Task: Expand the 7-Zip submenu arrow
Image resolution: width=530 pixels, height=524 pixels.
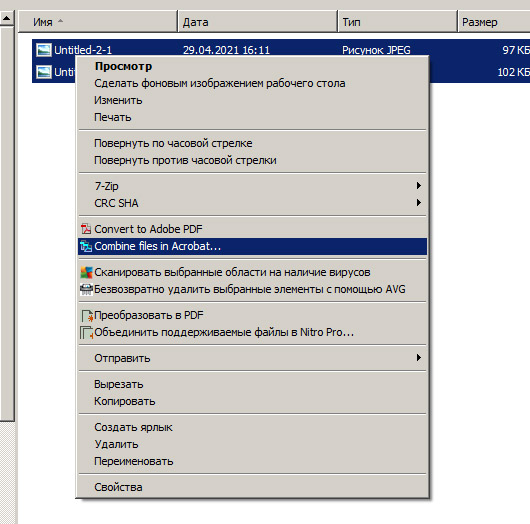Action: [x=419, y=186]
